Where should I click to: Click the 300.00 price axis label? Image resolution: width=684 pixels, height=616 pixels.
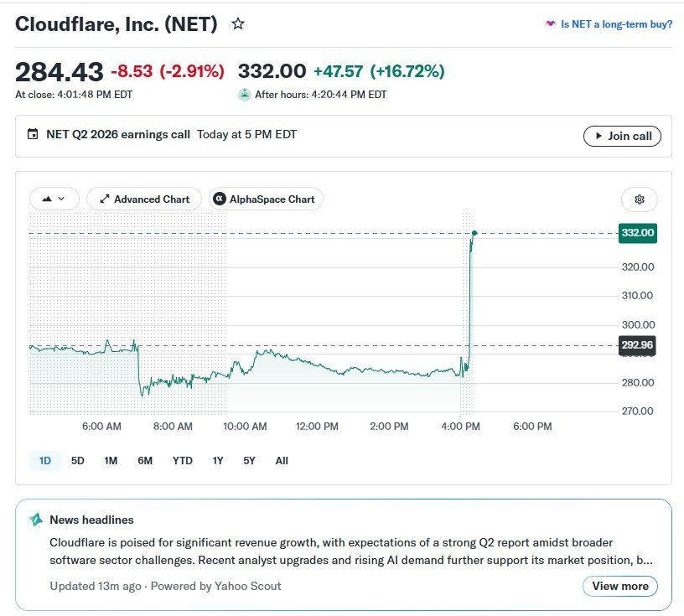(x=638, y=325)
